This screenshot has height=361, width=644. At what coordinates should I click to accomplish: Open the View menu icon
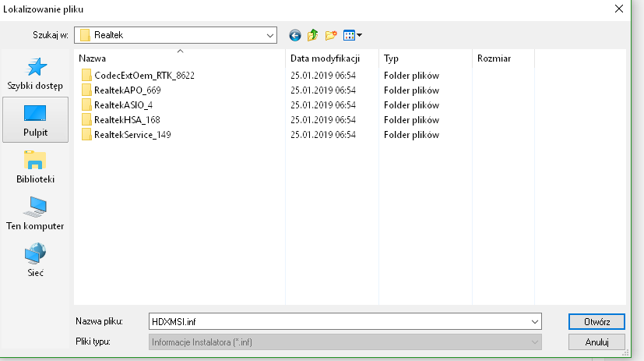[x=349, y=35]
